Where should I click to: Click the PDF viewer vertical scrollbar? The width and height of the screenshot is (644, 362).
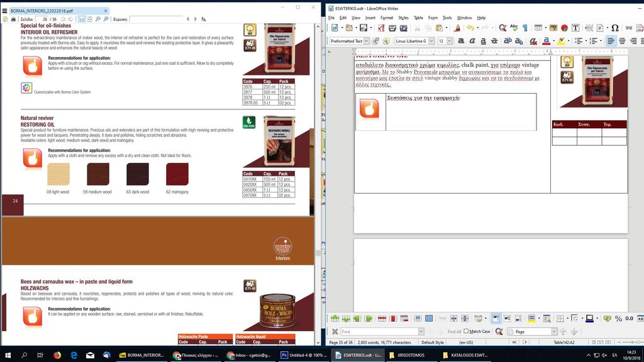click(318, 185)
